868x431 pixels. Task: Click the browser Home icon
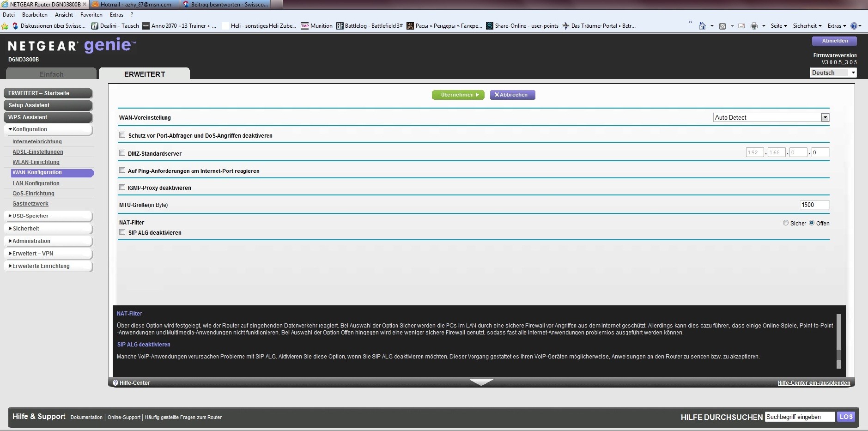tap(702, 26)
